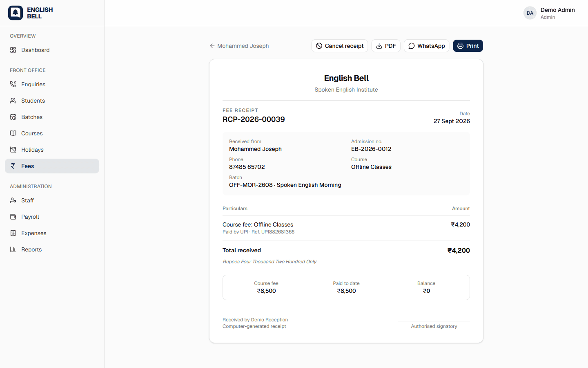The image size is (588, 368).
Task: Click the Payroll wallet icon
Action: tap(13, 217)
